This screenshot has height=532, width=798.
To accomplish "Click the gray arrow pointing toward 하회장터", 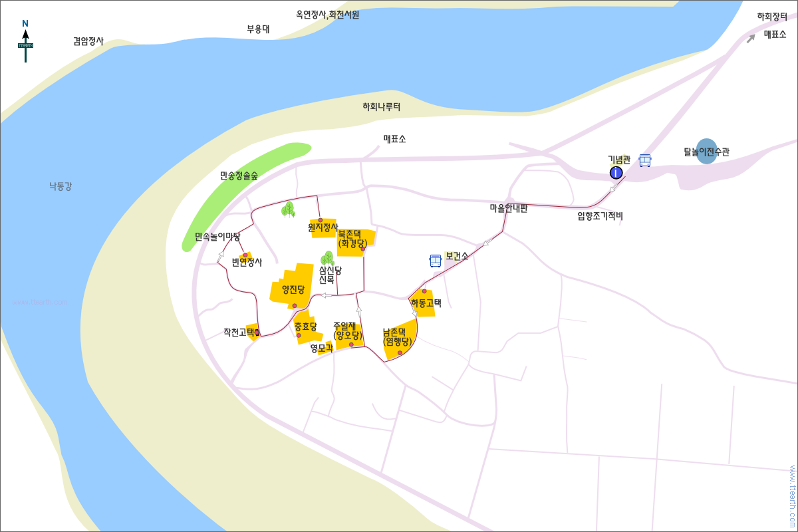I will 751,39.
